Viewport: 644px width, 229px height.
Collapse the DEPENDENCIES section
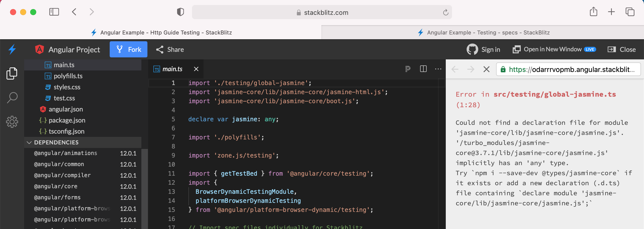[x=83, y=142]
